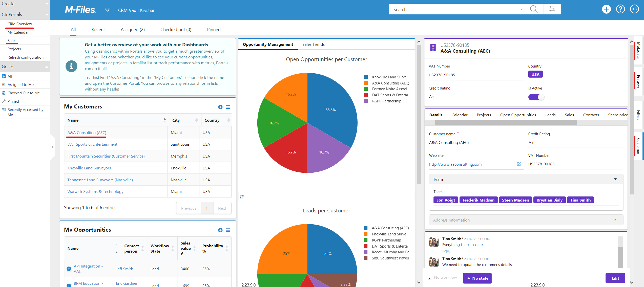Toggle Fortney Nolte Associ legend entry
This screenshot has width=644, height=287.
coord(385,89)
